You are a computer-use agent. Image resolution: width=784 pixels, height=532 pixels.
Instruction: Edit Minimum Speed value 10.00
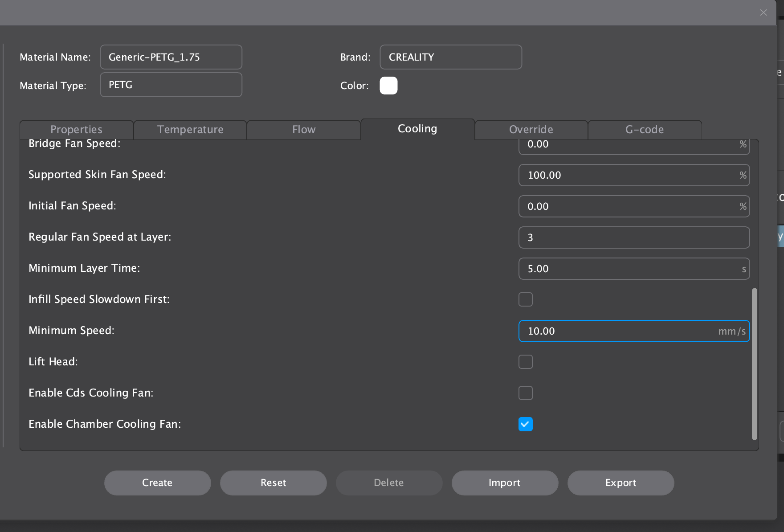(634, 331)
